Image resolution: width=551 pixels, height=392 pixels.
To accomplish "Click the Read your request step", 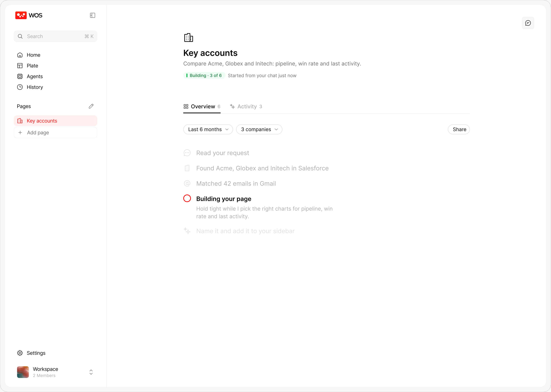I will tap(223, 153).
